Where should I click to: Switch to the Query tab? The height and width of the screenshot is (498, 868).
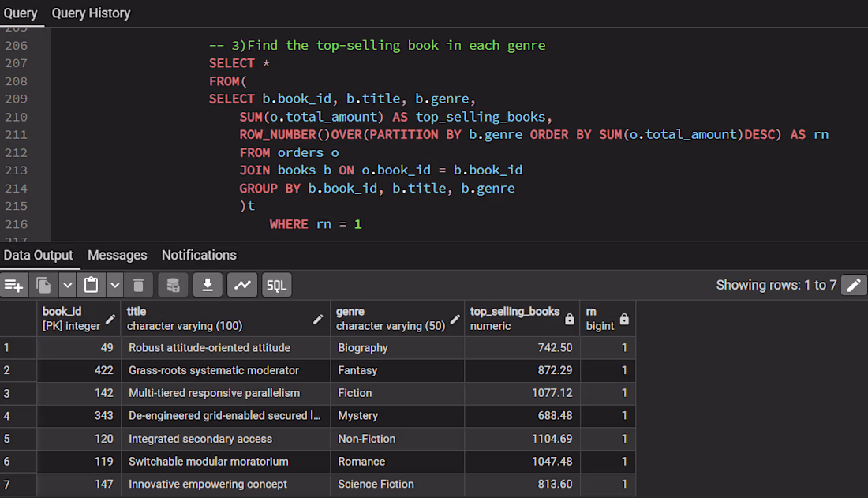21,13
